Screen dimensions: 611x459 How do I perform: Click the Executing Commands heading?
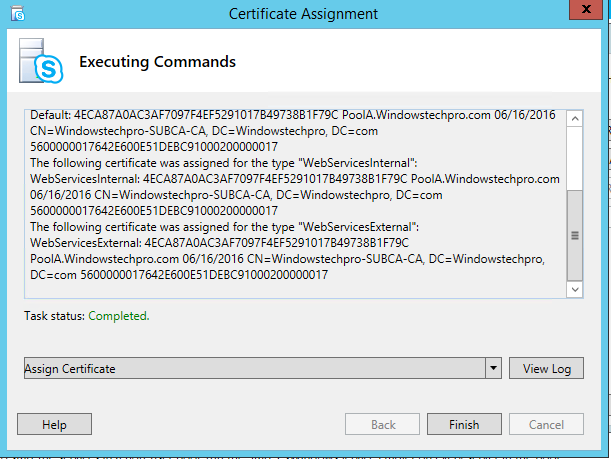point(157,62)
